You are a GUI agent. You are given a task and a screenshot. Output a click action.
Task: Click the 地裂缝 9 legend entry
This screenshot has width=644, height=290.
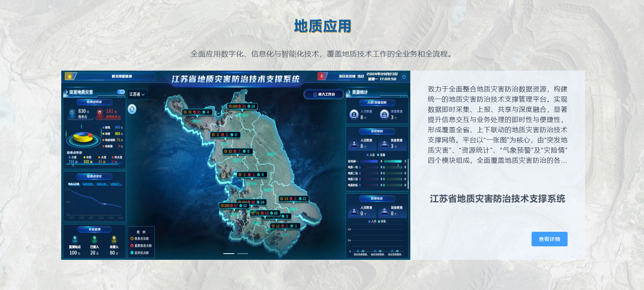[x=113, y=146]
